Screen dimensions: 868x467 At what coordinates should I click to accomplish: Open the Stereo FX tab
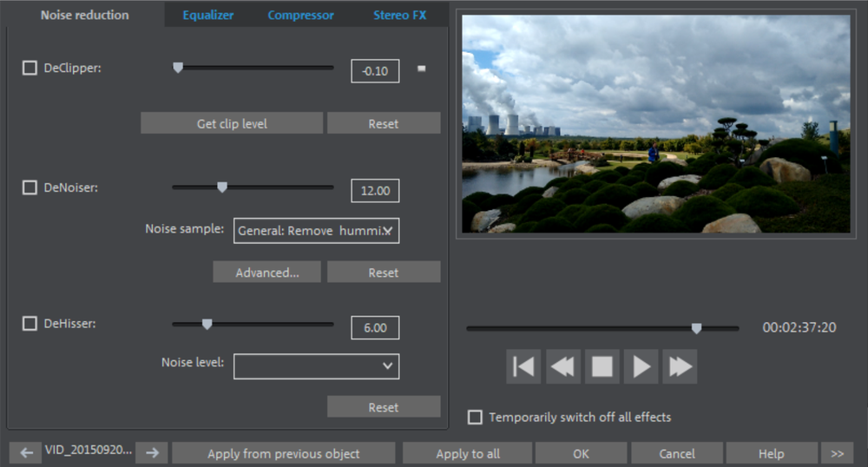pyautogui.click(x=399, y=16)
